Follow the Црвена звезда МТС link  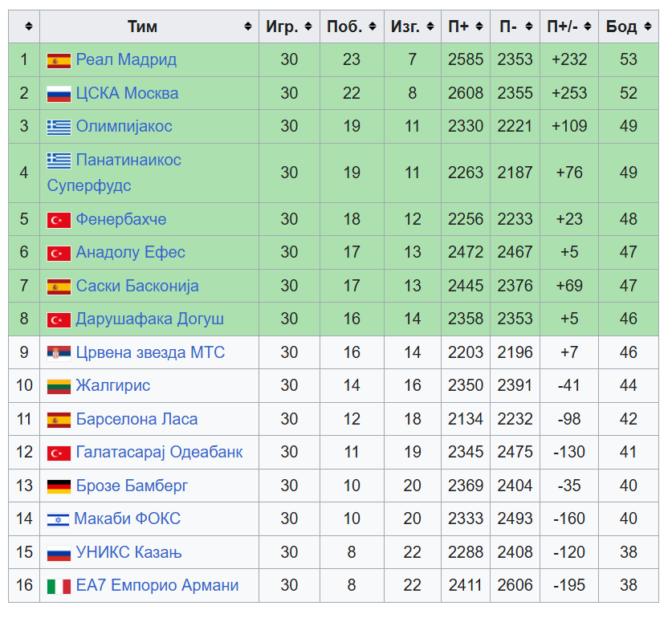150,352
